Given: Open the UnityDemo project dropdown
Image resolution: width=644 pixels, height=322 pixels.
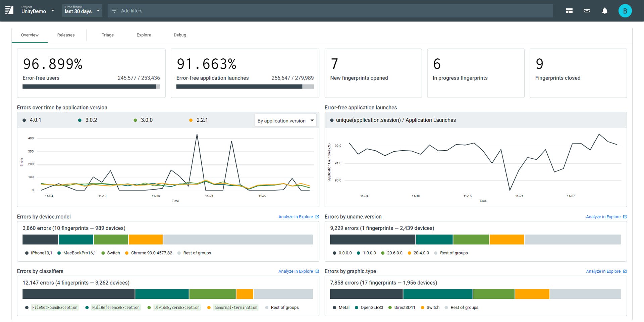Looking at the screenshot, I should [x=38, y=11].
